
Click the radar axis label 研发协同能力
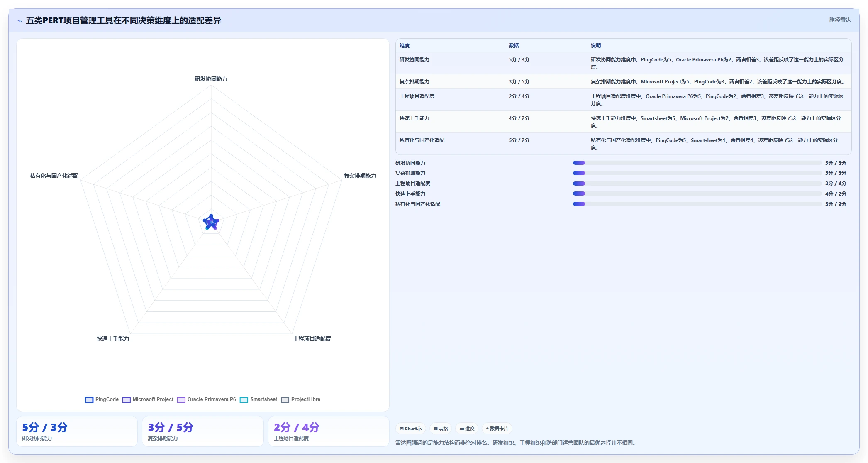pos(211,79)
